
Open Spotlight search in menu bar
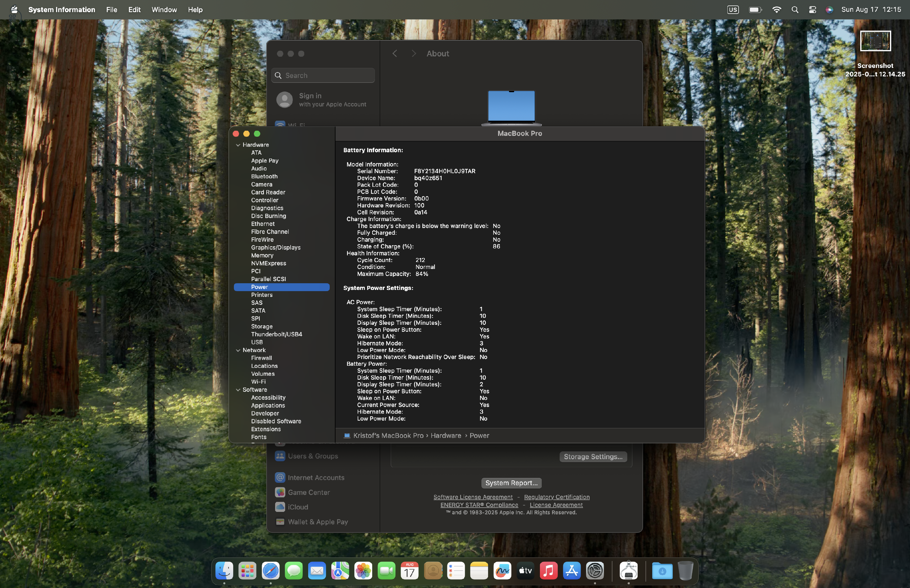point(795,9)
